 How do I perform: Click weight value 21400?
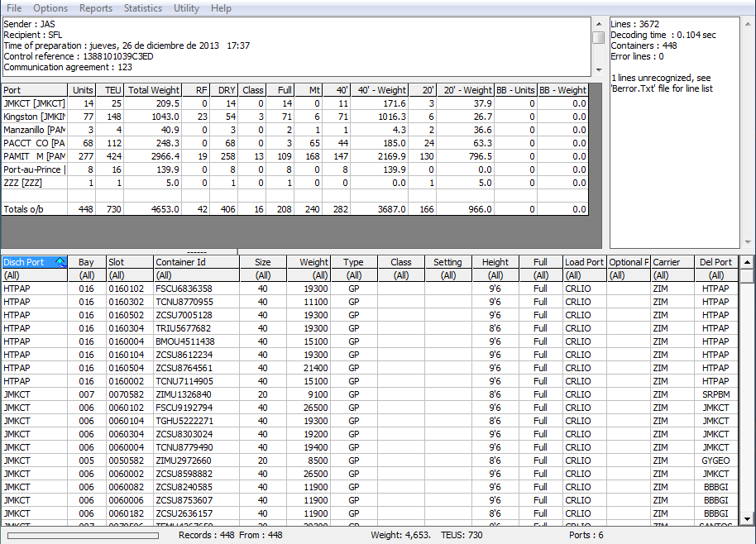[315, 368]
